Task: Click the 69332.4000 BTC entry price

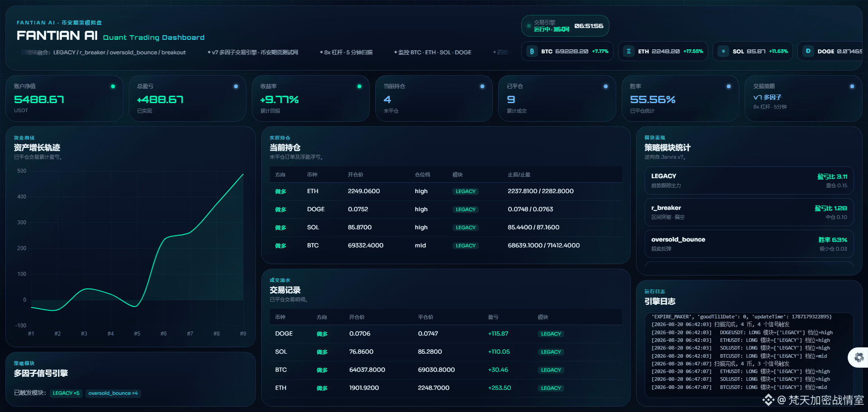Action: pyautogui.click(x=366, y=246)
